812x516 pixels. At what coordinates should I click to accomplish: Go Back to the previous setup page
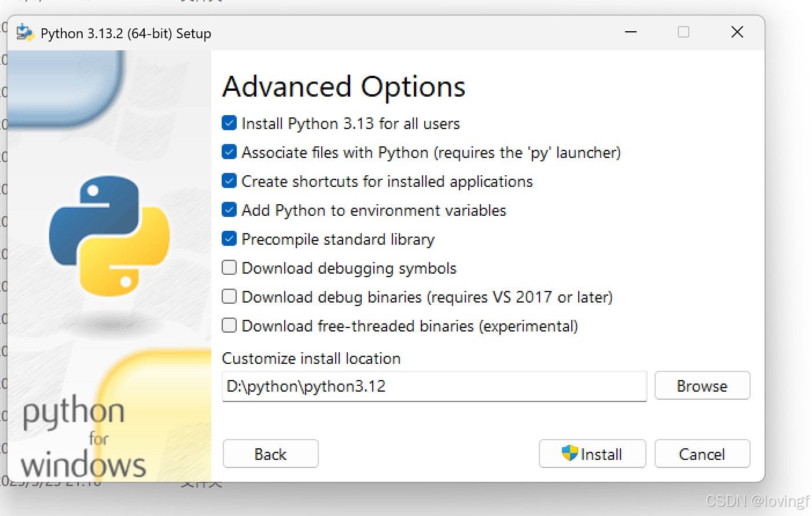pyautogui.click(x=270, y=454)
